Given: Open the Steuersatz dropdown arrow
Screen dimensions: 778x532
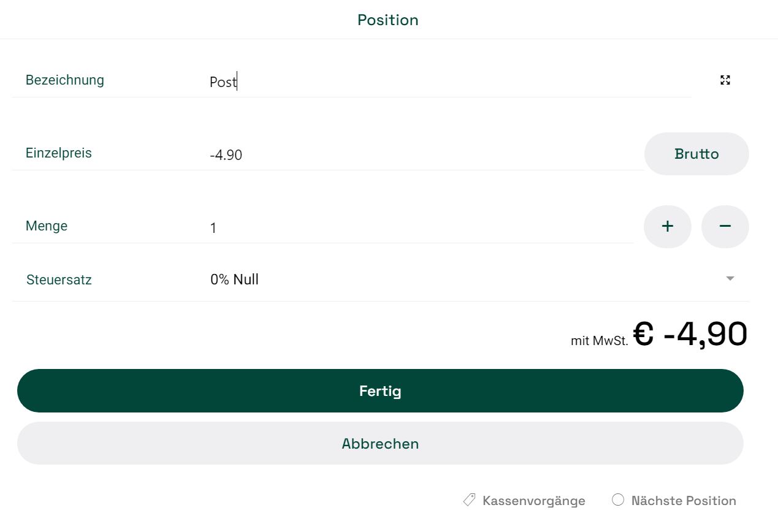Looking at the screenshot, I should coord(730,279).
